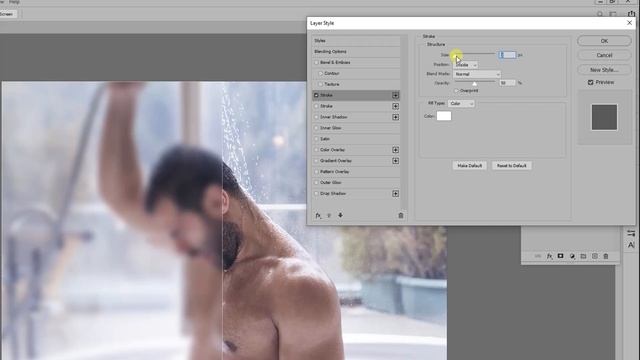640x360 pixels.
Task: Click the trash icon in Layer Style dialog
Action: point(401,215)
